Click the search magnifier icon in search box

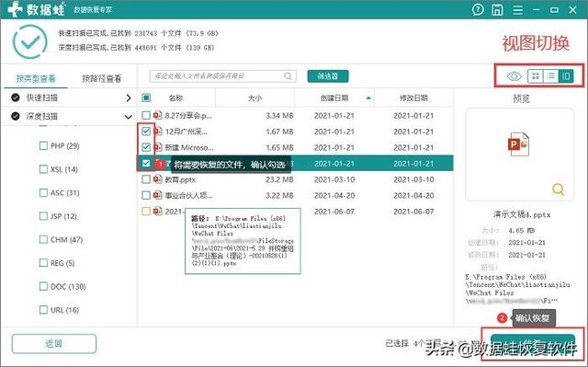288,76
